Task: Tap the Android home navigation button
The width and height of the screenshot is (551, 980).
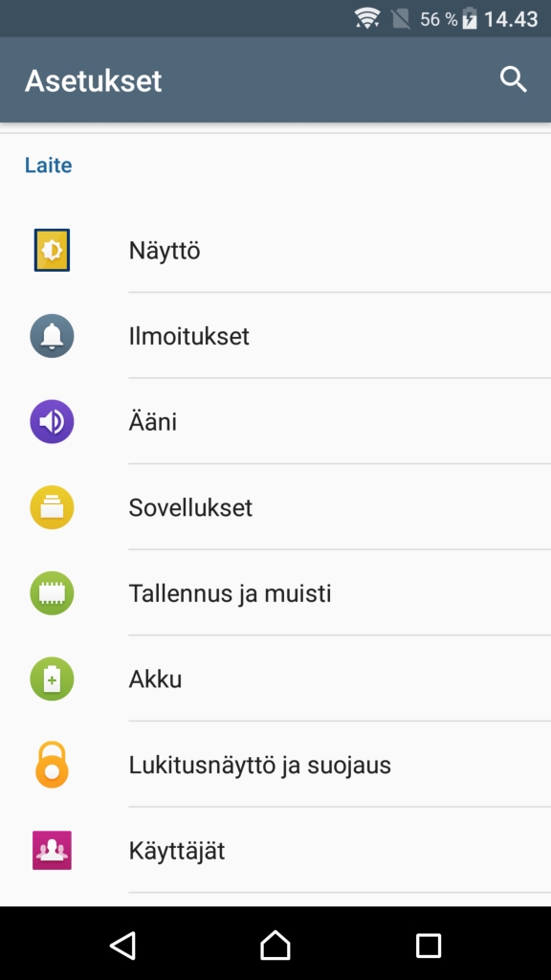Action: [275, 945]
